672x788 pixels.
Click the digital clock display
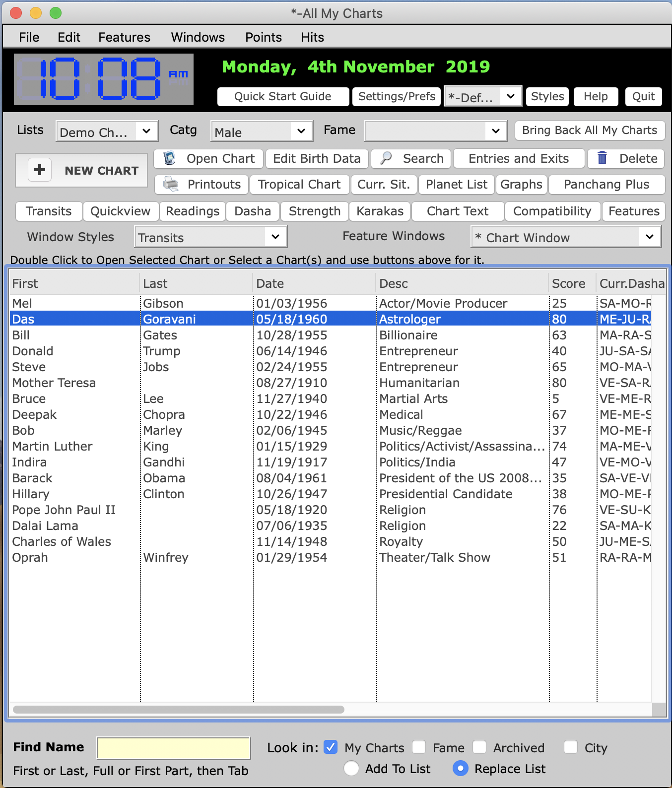click(x=103, y=79)
